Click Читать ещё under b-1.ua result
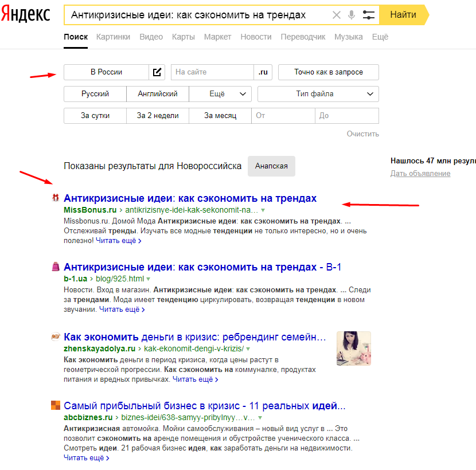 click(x=122, y=310)
